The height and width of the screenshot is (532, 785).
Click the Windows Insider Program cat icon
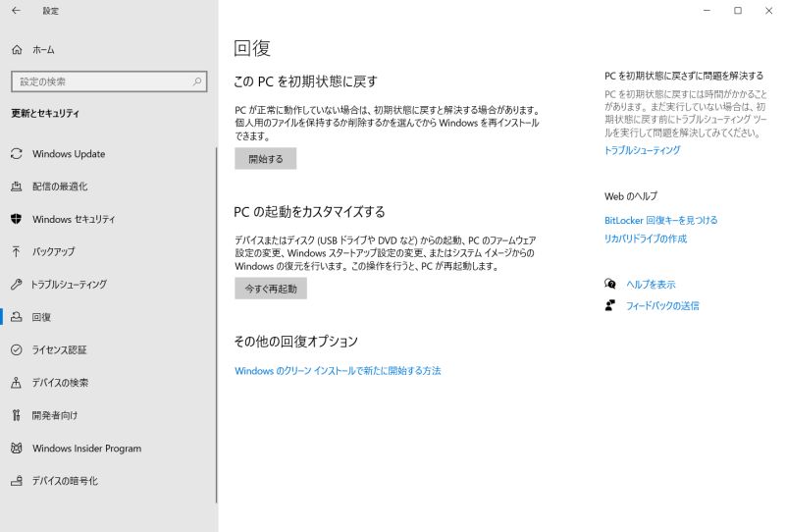17,448
